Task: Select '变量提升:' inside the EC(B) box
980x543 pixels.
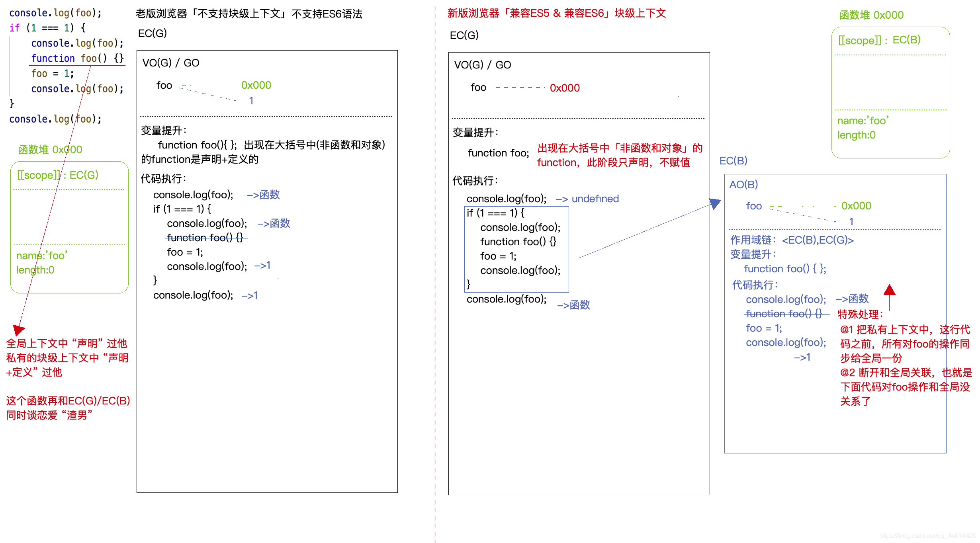Action: 753,254
